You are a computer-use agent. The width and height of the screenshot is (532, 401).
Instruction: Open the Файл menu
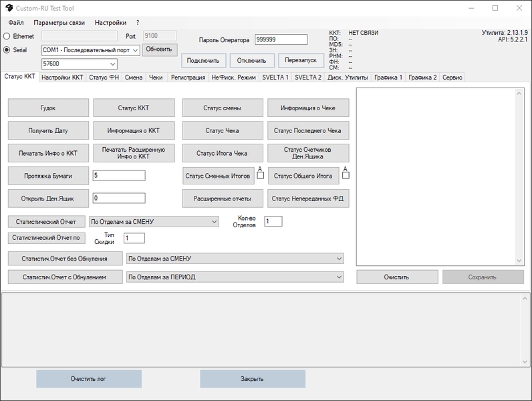(16, 22)
